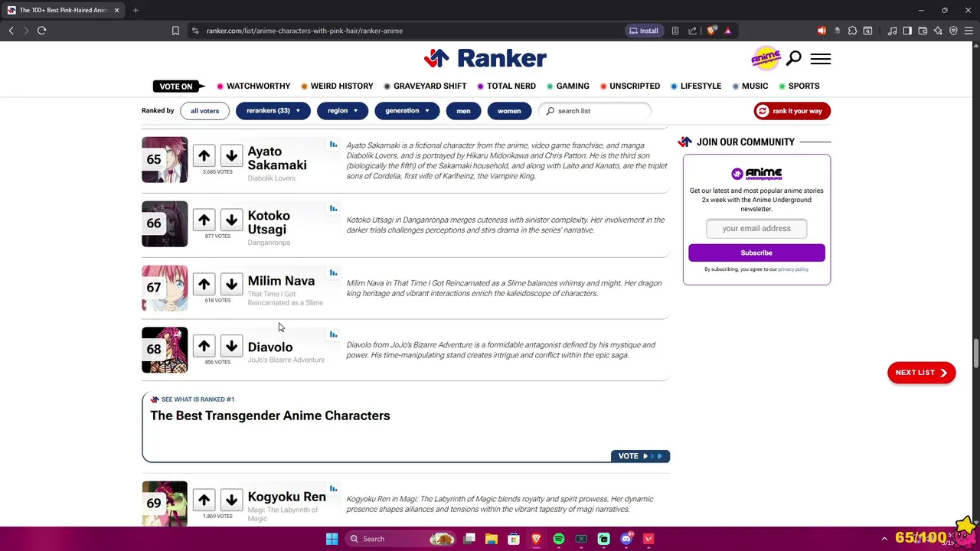
Task: Upvote Kotoko Utsagi
Action: (x=204, y=220)
